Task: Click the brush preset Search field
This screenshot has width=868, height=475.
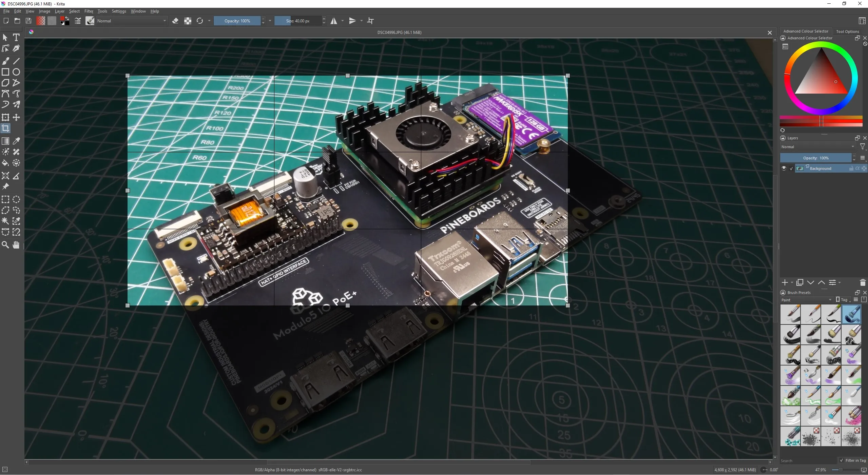Action: (808, 461)
